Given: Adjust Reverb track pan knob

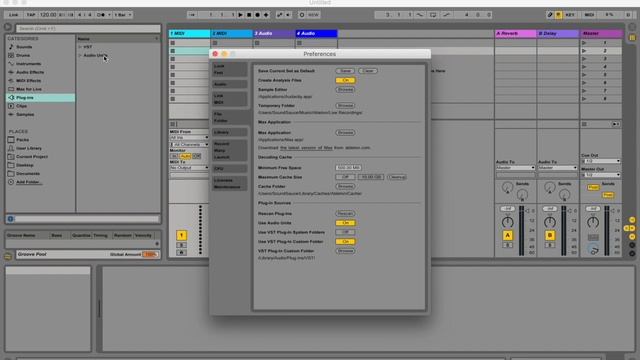Looking at the screenshot, I should pyautogui.click(x=508, y=222).
